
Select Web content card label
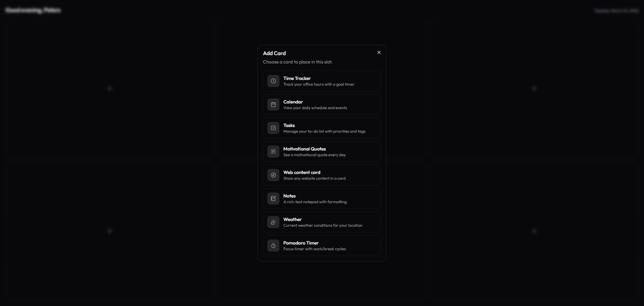point(302,172)
